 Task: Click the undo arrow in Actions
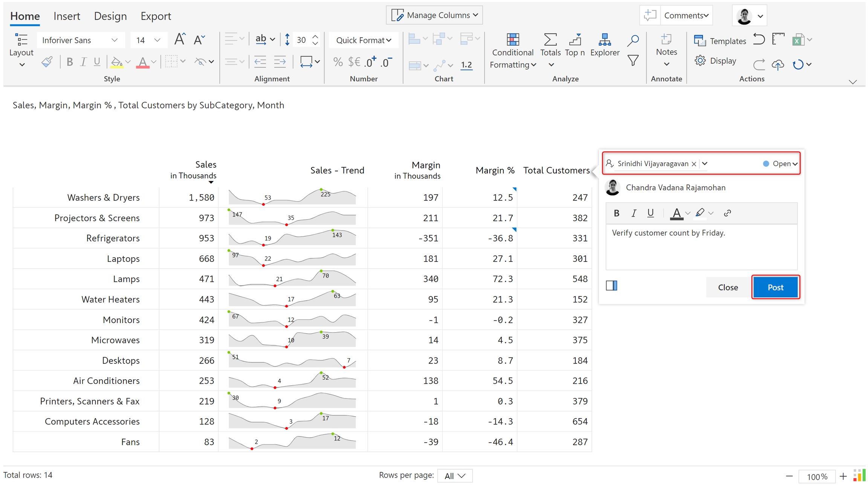[x=759, y=39]
